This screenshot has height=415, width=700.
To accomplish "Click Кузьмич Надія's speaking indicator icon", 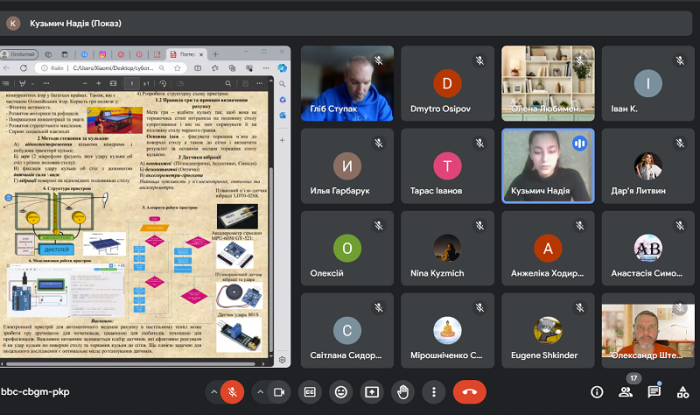I will [578, 144].
